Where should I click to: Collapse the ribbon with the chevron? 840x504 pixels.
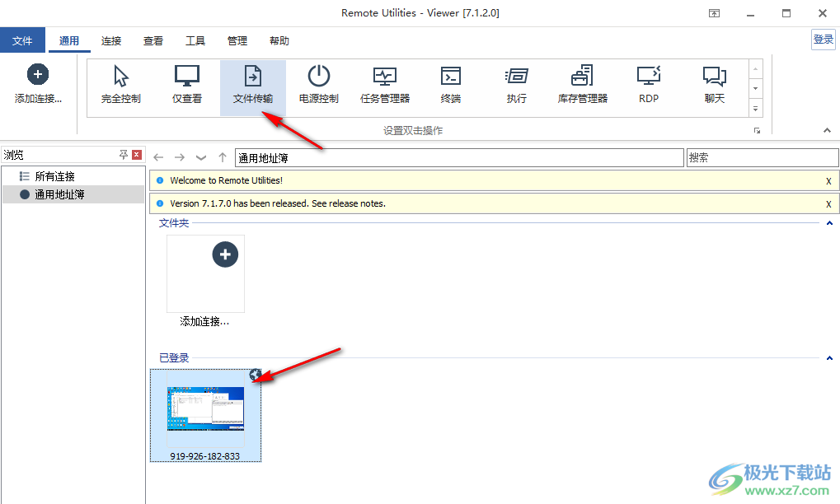click(x=827, y=130)
